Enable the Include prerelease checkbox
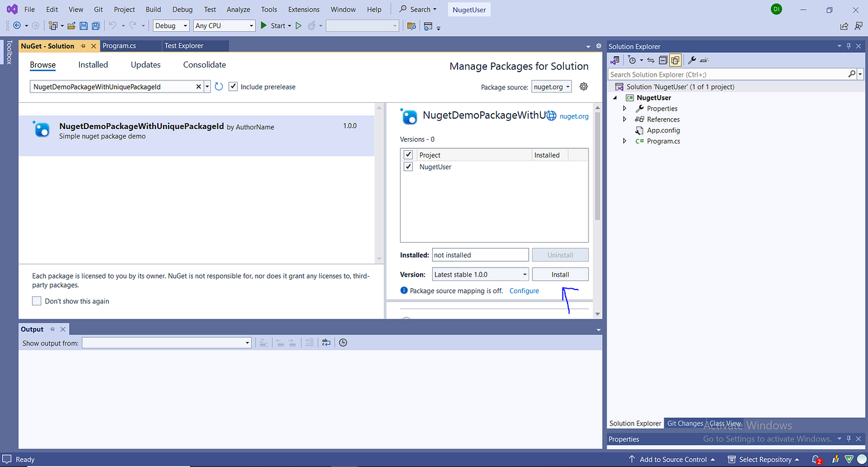The width and height of the screenshot is (868, 467). (x=233, y=86)
